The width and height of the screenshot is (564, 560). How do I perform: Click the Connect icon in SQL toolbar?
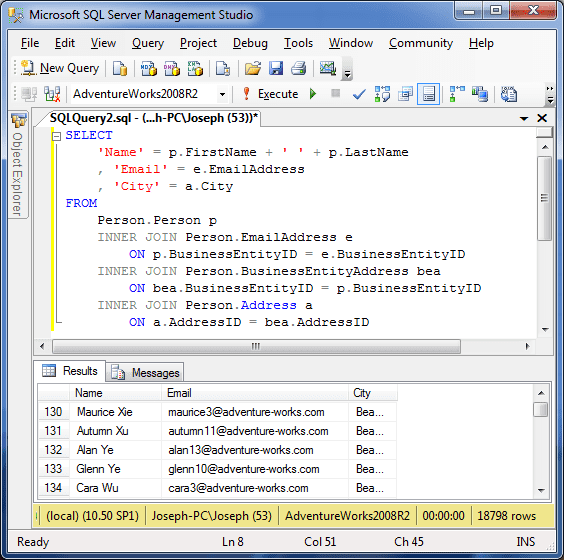pyautogui.click(x=29, y=94)
